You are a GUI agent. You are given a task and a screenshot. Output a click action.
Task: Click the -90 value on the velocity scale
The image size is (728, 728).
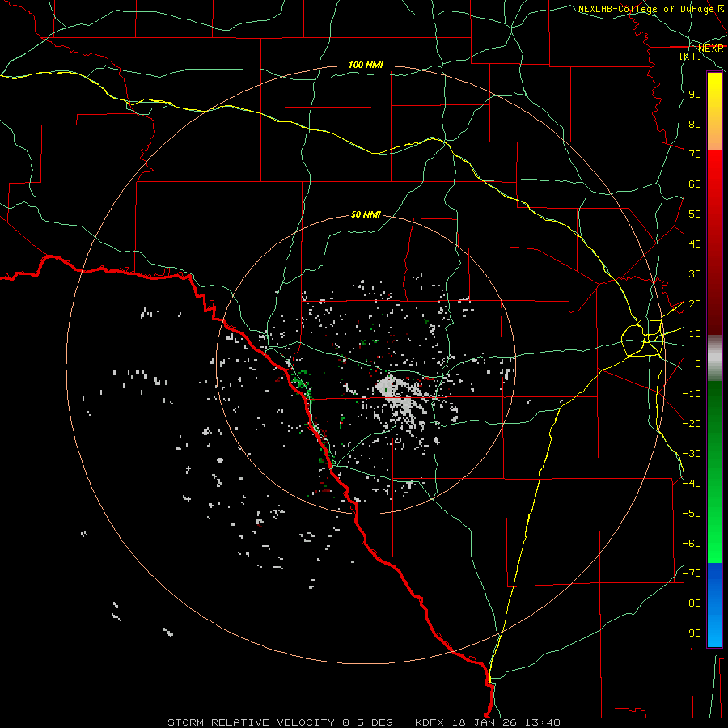[692, 633]
